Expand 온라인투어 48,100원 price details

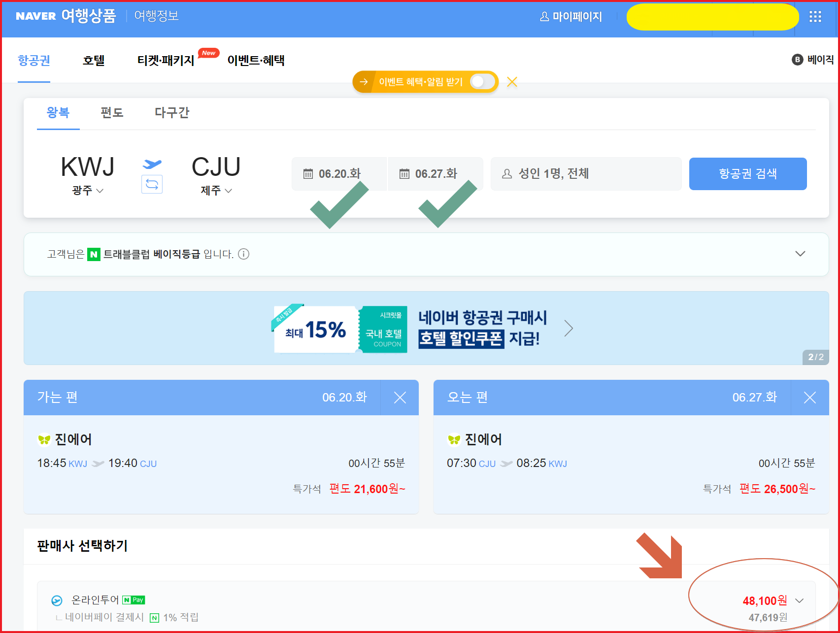[800, 600]
